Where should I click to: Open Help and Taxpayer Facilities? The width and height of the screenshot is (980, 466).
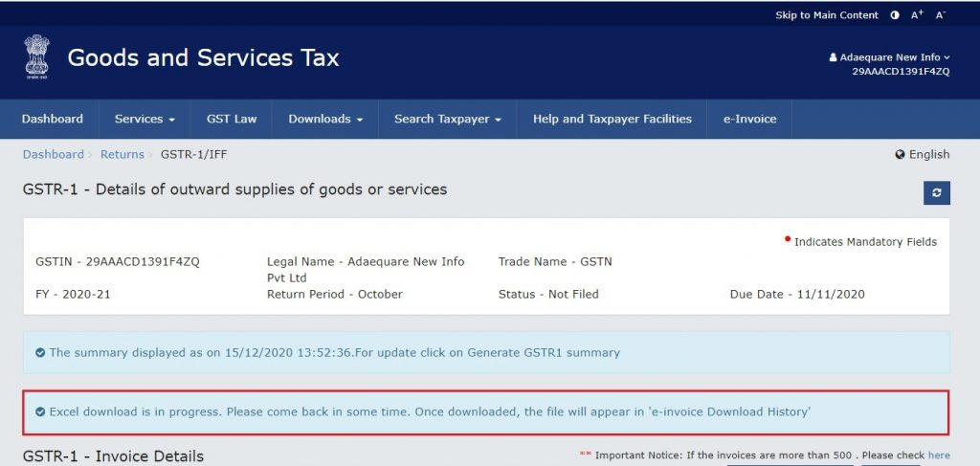coord(612,120)
